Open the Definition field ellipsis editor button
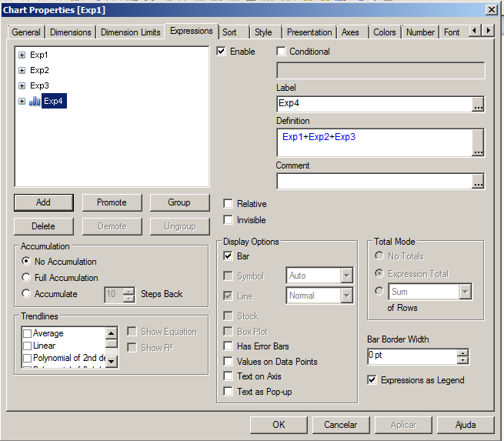504x441 pixels. pos(478,142)
